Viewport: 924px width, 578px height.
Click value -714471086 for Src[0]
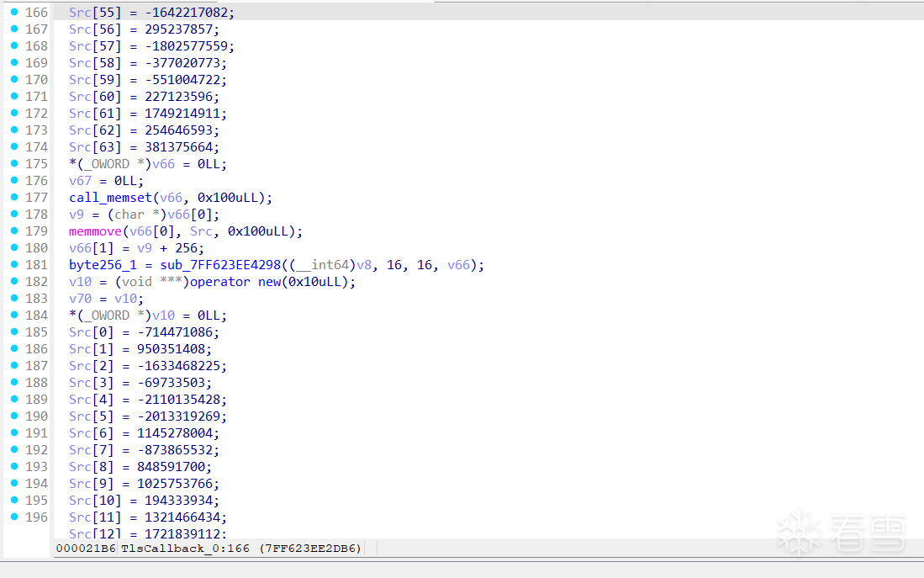tap(174, 332)
